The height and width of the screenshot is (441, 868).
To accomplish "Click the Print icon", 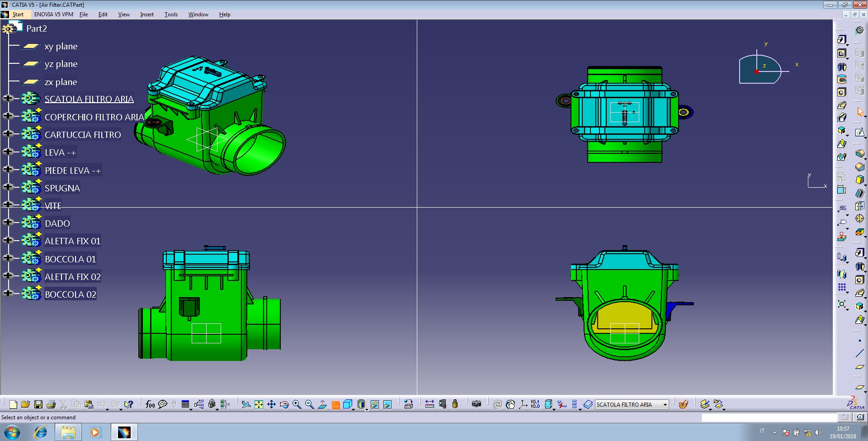I will tap(51, 404).
